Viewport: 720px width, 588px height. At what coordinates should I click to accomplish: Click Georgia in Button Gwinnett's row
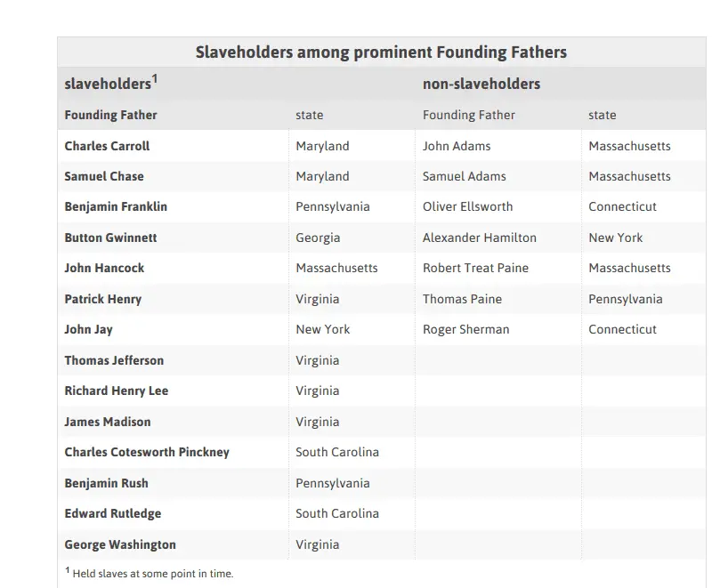(x=318, y=238)
